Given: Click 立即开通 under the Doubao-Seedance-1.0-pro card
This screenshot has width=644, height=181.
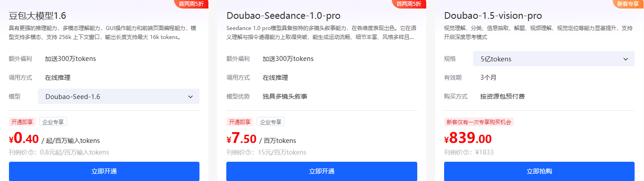Looking at the screenshot, I should (x=322, y=171).
